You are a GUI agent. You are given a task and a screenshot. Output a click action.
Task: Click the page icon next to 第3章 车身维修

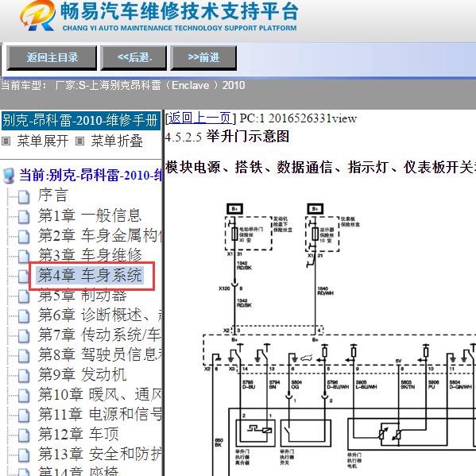click(24, 257)
